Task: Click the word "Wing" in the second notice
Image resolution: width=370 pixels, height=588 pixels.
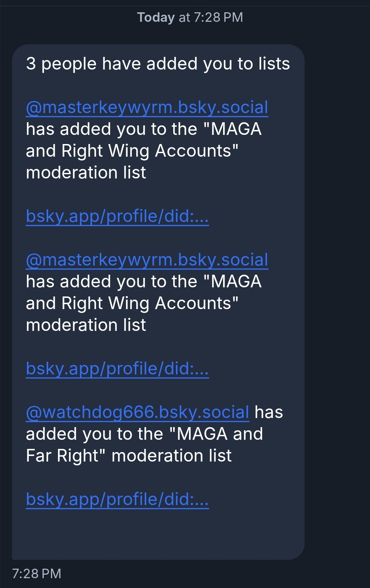Action: tap(129, 303)
